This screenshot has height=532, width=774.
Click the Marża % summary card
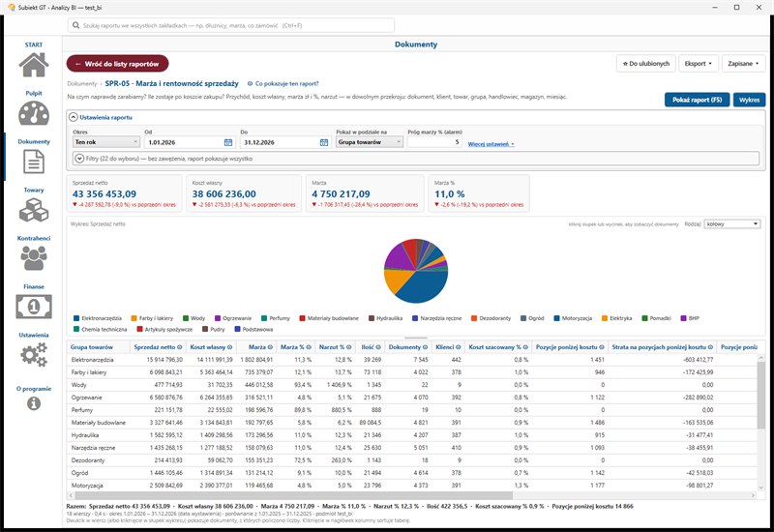[478, 193]
